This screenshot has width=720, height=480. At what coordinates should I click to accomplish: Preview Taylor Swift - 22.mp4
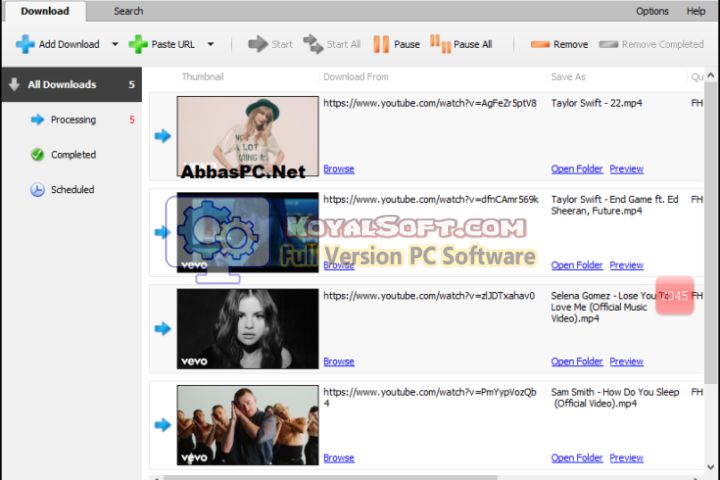[x=626, y=169]
